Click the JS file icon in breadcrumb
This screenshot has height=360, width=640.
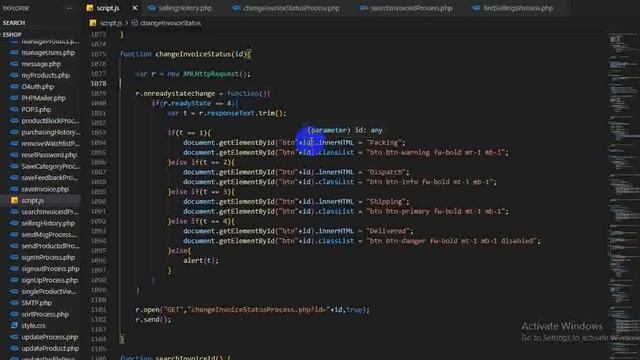tap(93, 23)
